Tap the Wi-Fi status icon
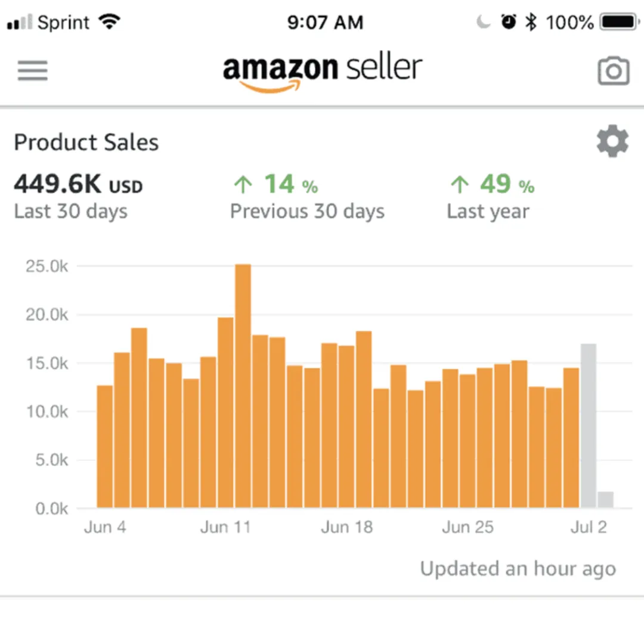Screen dimensions: 644x644 coord(109,23)
